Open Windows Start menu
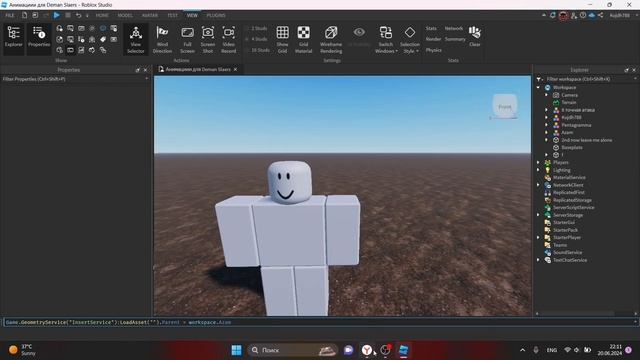The width and height of the screenshot is (640, 360). point(236,350)
